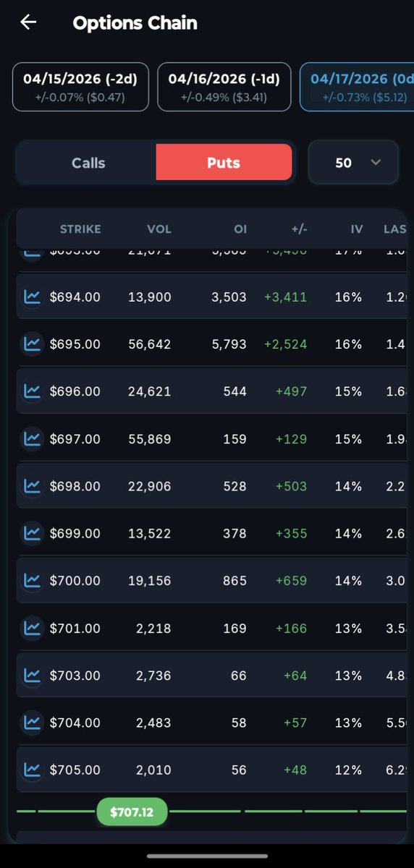The height and width of the screenshot is (868, 414).
Task: Select the $705.00 strike cell
Action: [x=75, y=770]
